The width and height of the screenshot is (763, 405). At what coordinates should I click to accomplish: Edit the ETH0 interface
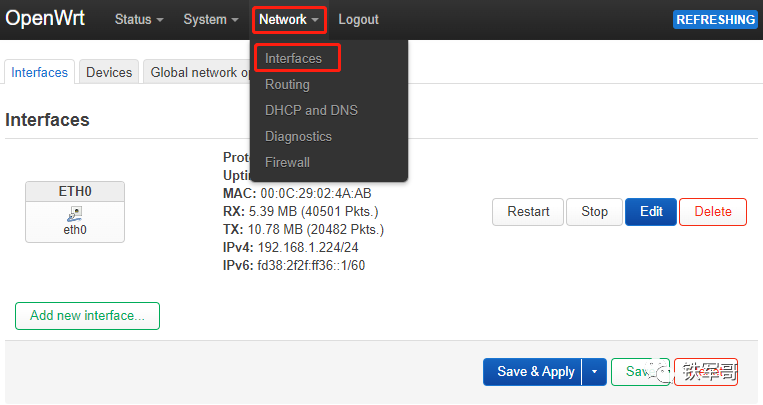coord(651,212)
